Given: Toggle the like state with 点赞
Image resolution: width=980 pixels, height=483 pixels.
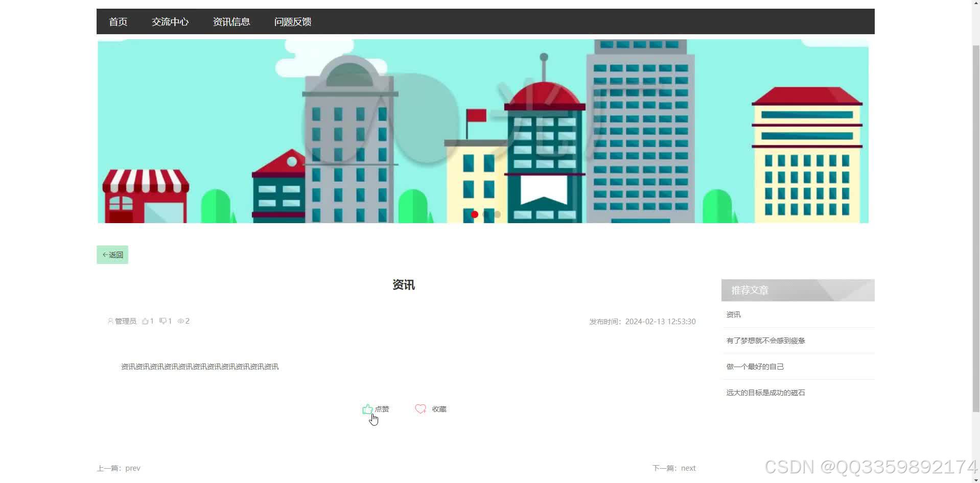Looking at the screenshot, I should point(376,409).
